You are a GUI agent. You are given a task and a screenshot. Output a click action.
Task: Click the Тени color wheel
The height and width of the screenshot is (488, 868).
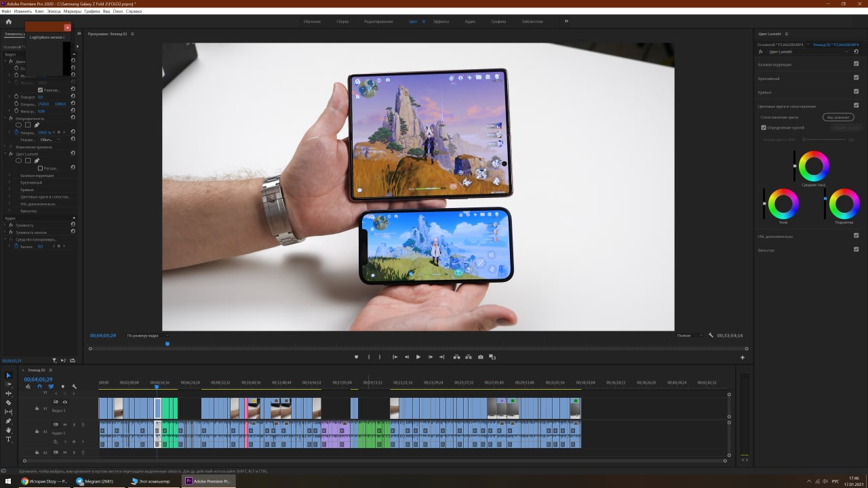[783, 203]
